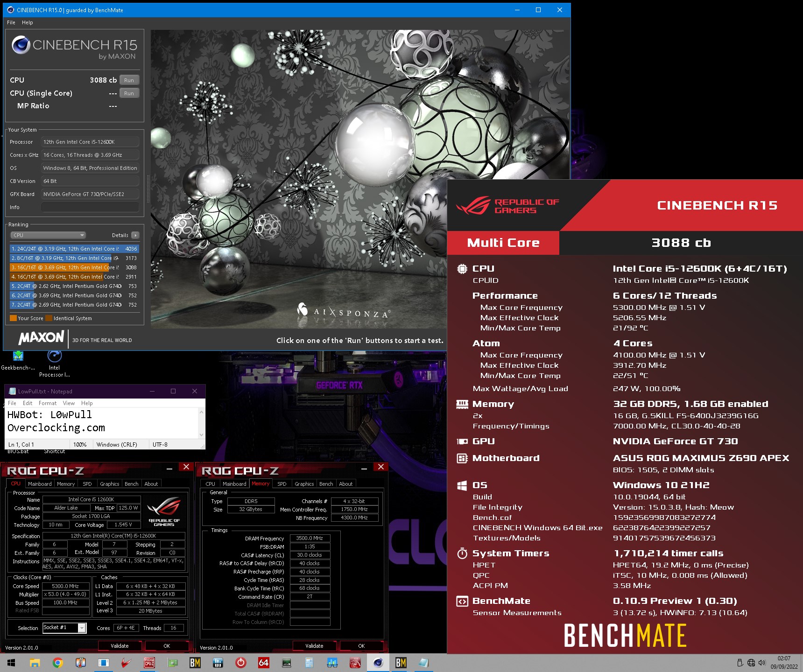Image resolution: width=803 pixels, height=672 pixels.
Task: Launch Google Chrome from the taskbar
Action: click(58, 663)
